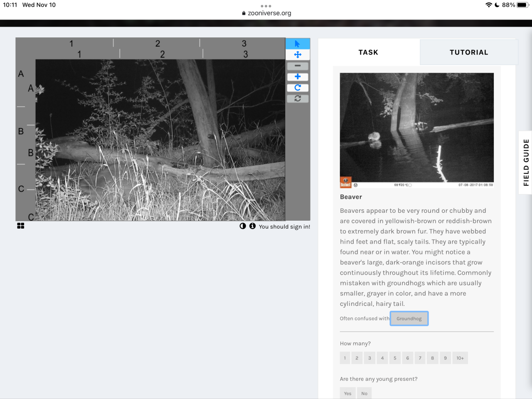This screenshot has height=399, width=532.
Task: Zoom out with the minus button
Action: tap(298, 66)
